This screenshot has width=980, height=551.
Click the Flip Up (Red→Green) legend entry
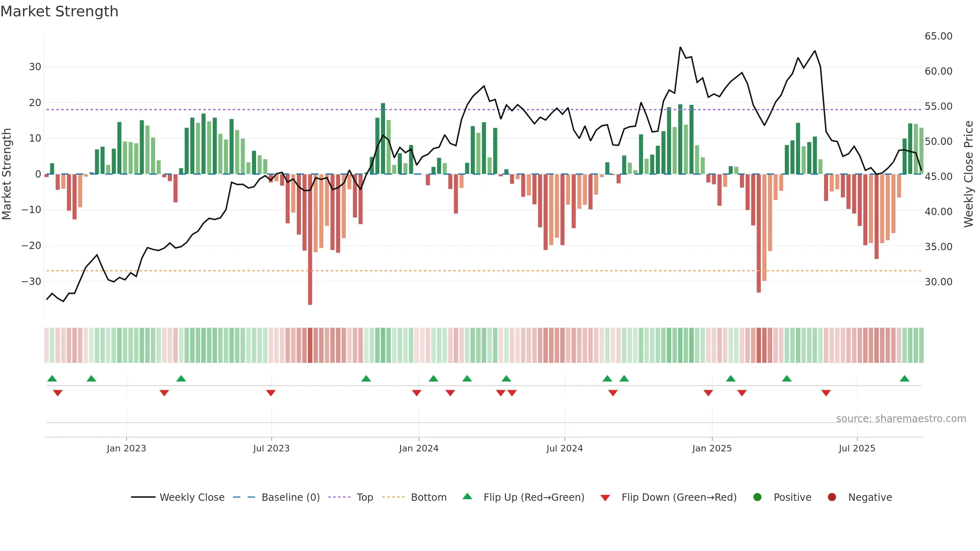click(x=523, y=497)
